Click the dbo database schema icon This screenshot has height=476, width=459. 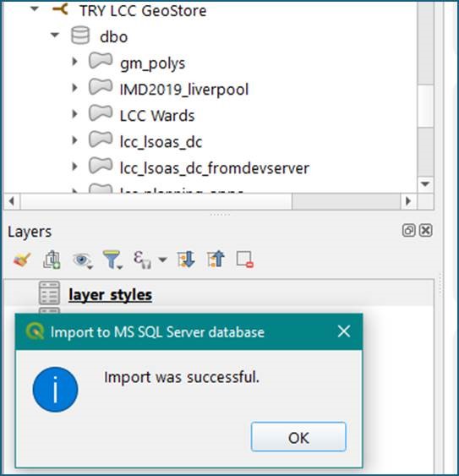80,36
